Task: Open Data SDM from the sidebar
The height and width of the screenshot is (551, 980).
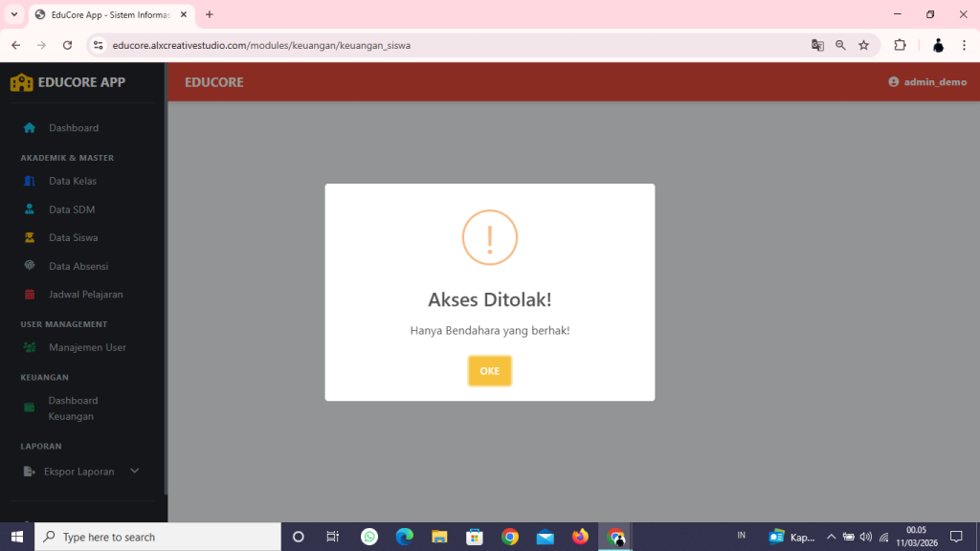Action: [70, 209]
